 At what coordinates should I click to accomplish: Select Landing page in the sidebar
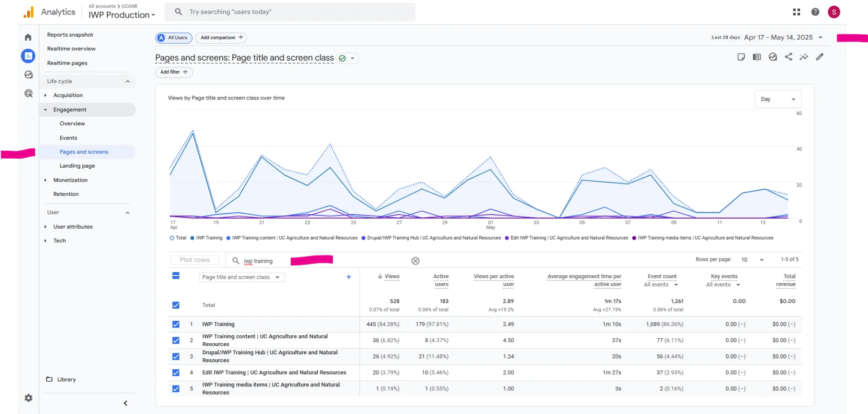[x=77, y=165]
